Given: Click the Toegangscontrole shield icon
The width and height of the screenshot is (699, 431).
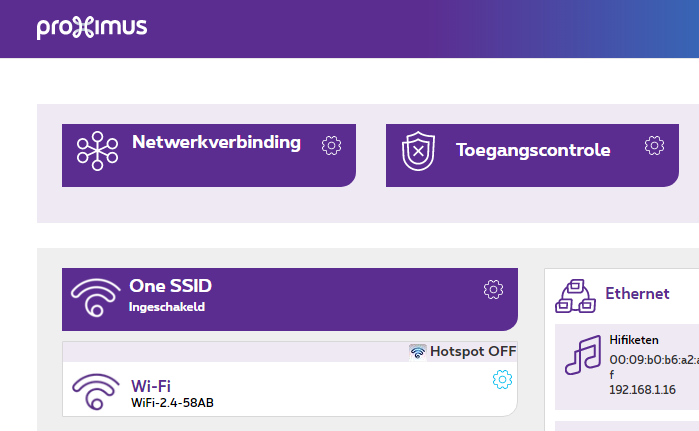Looking at the screenshot, I should coord(419,151).
